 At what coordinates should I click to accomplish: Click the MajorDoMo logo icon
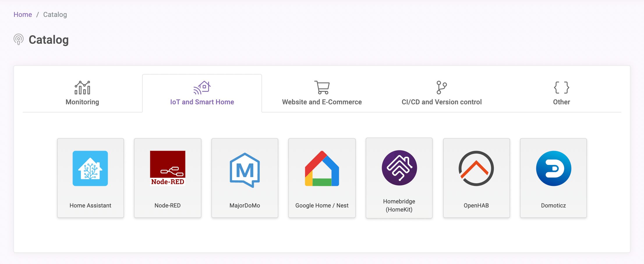(245, 170)
